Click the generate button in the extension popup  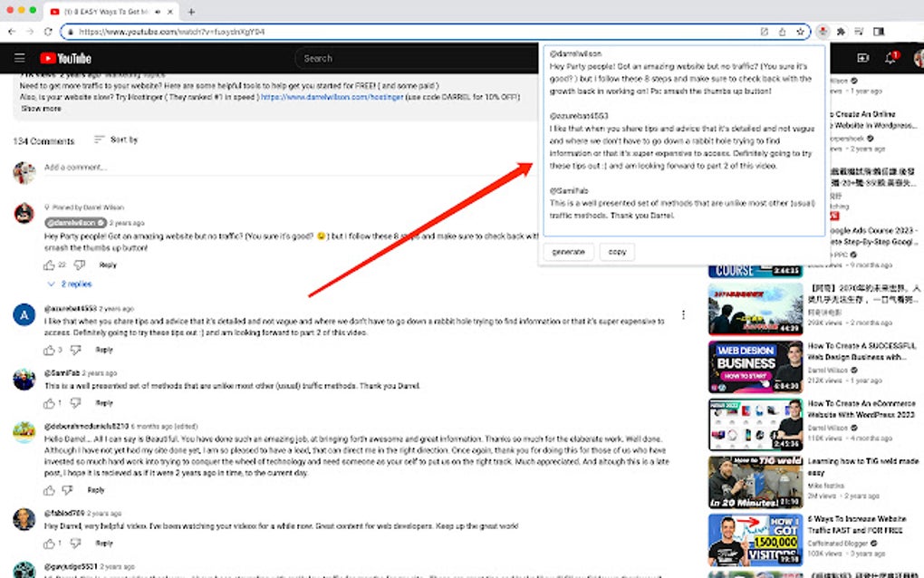(568, 252)
